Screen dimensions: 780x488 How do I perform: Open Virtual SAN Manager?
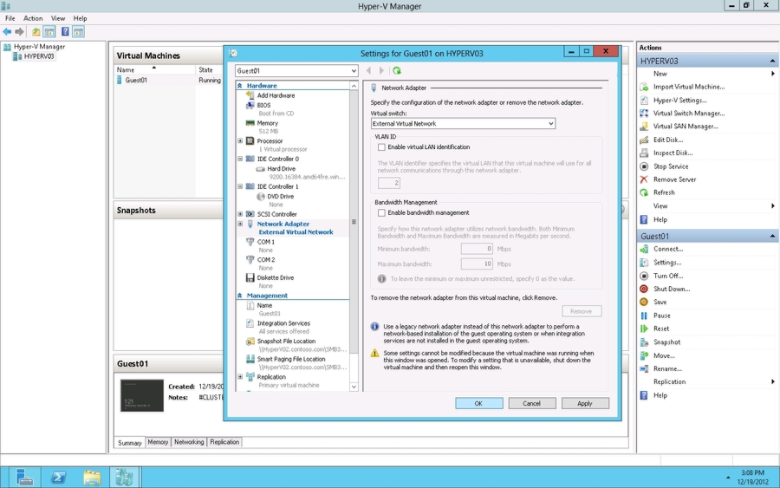click(x=685, y=126)
